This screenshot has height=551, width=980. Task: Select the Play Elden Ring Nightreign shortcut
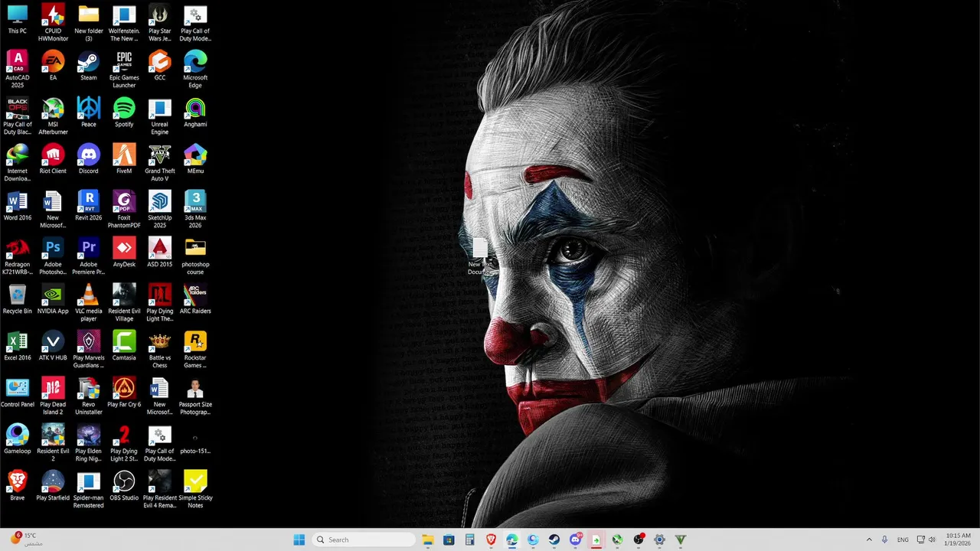click(89, 443)
